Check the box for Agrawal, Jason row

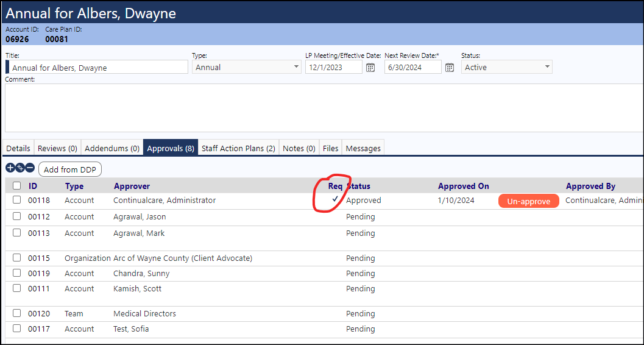click(16, 216)
